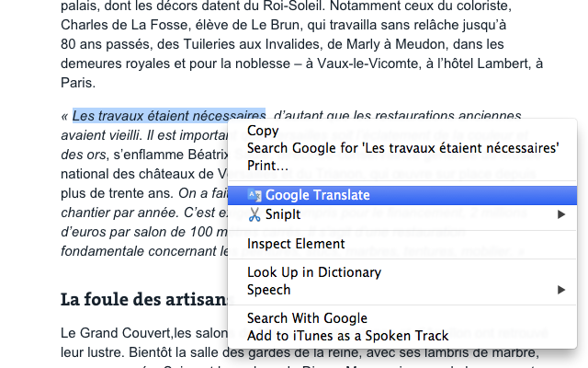Click the Speech menu item label
The width and height of the screenshot is (588, 368).
268,290
